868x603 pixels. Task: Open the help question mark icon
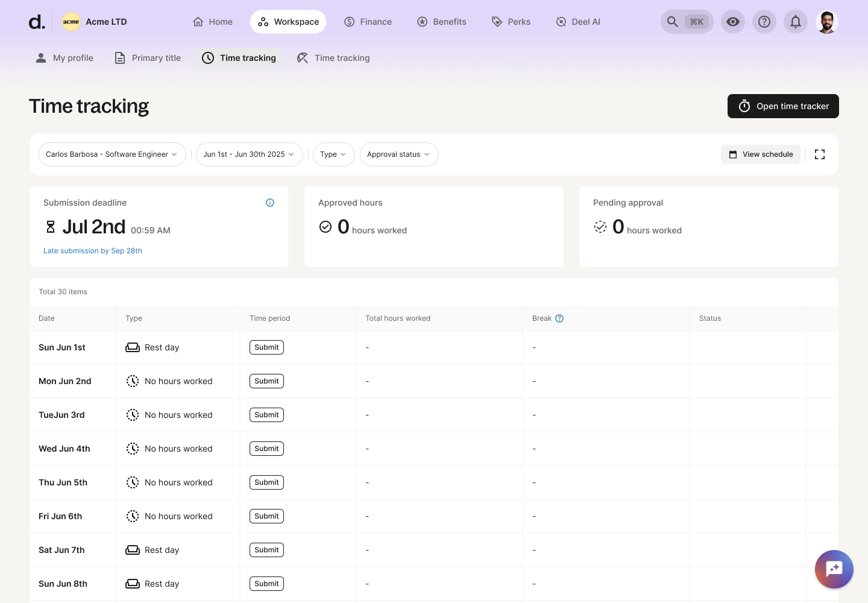[x=764, y=22]
